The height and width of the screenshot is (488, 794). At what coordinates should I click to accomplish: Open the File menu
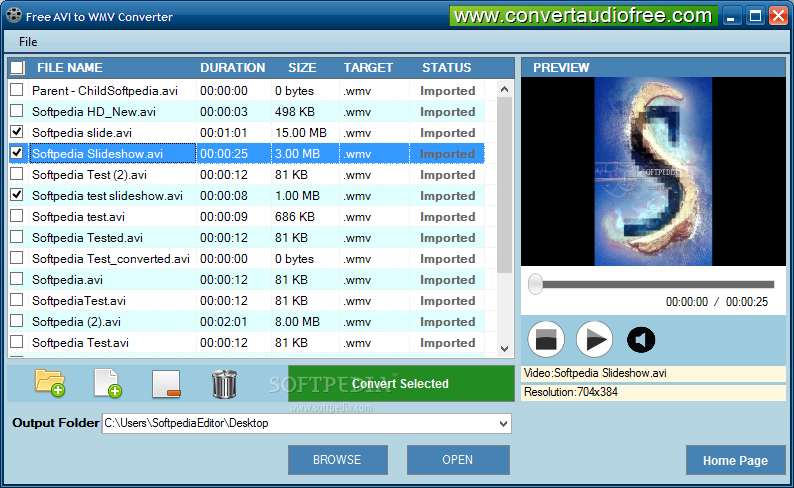(x=28, y=42)
